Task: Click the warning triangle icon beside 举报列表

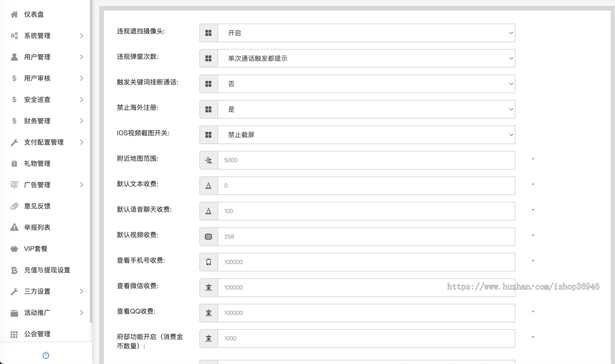Action: coord(14,227)
